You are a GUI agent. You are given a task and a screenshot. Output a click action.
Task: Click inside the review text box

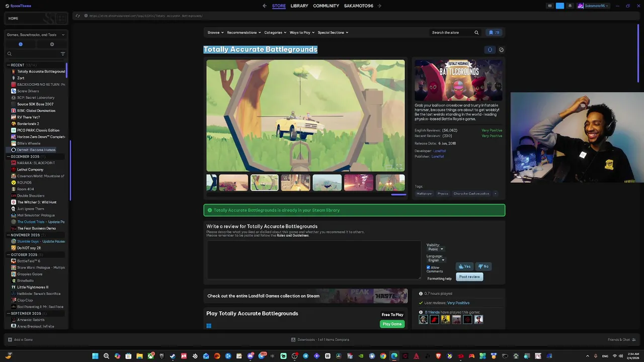pyautogui.click(x=313, y=259)
